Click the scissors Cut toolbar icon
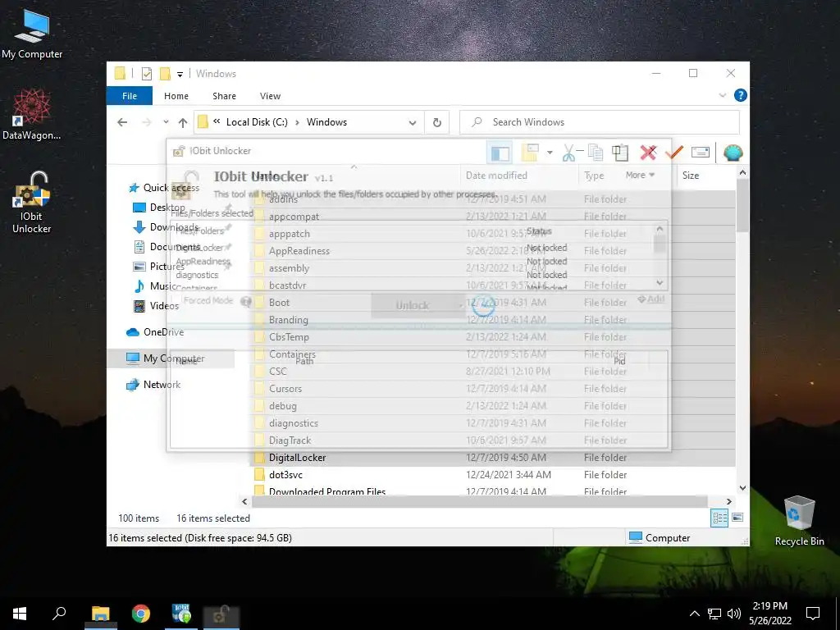The height and width of the screenshot is (630, 840). click(x=569, y=153)
